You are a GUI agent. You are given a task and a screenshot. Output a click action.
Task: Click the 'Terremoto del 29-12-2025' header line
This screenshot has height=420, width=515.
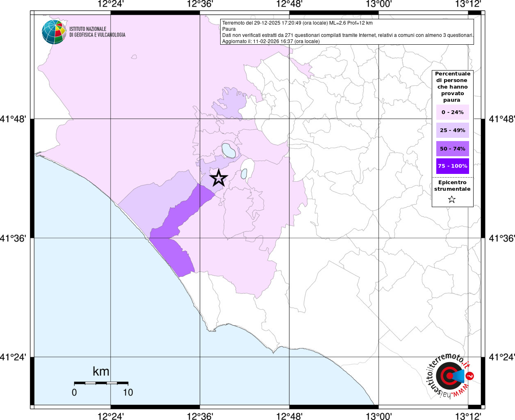(x=297, y=23)
